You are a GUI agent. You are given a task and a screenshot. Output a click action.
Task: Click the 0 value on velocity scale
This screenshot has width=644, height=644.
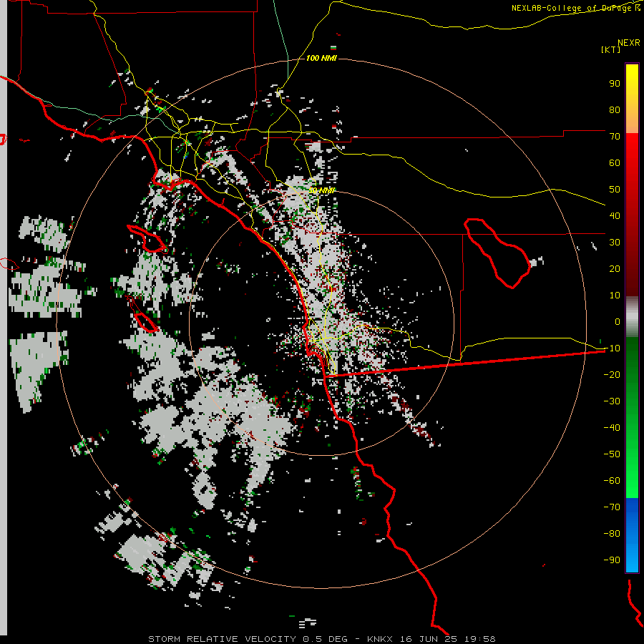[618, 322]
